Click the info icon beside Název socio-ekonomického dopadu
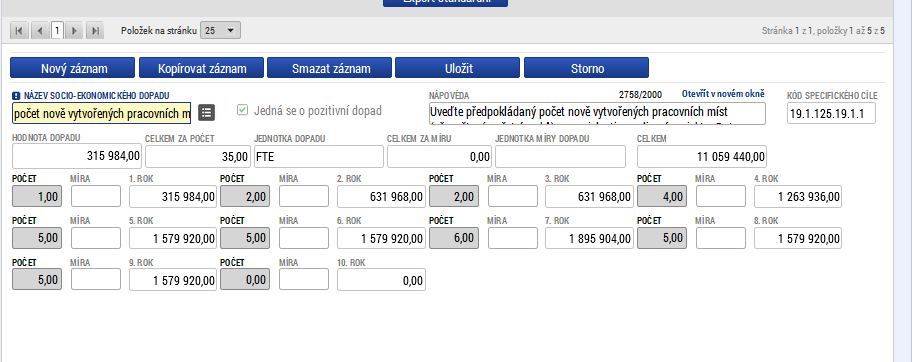 [x=16, y=95]
